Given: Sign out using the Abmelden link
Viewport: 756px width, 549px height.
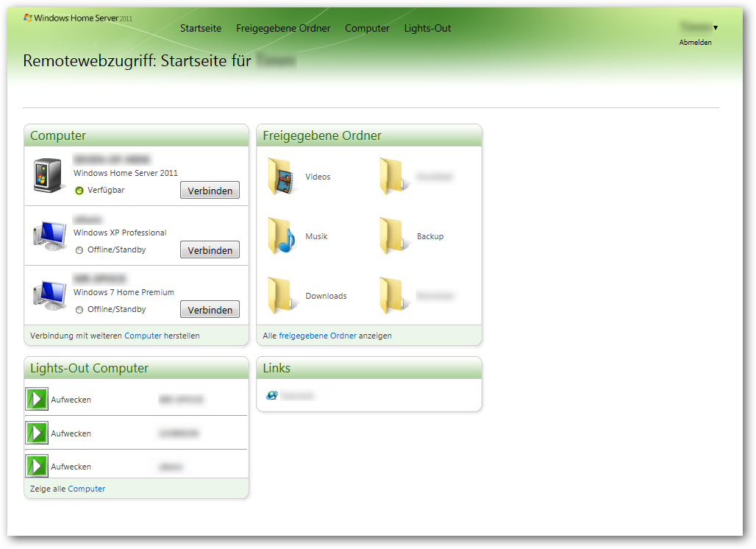Looking at the screenshot, I should click(695, 43).
